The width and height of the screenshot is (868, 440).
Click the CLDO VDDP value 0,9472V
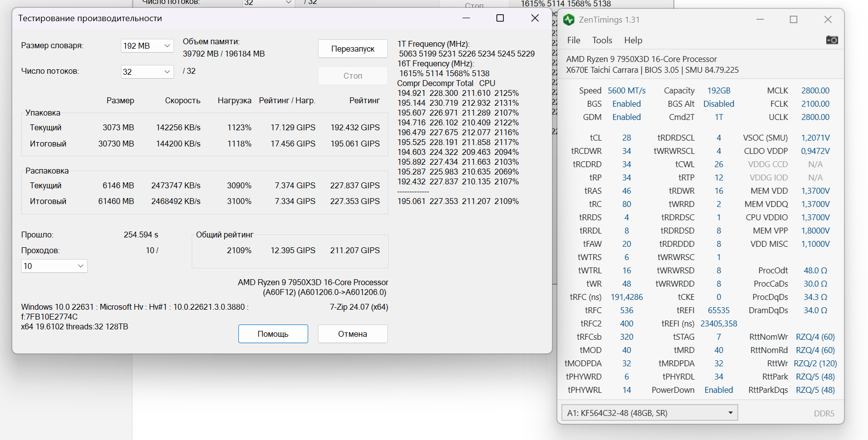pyautogui.click(x=815, y=151)
